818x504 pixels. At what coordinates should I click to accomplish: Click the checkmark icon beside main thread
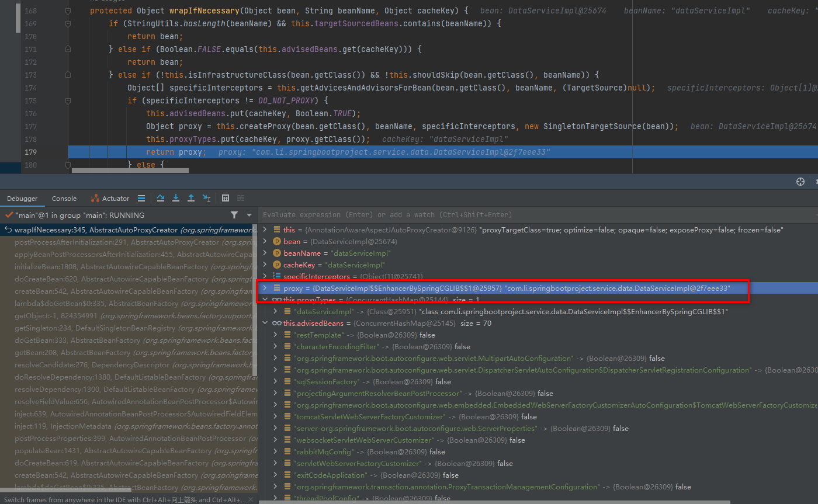[x=9, y=215]
